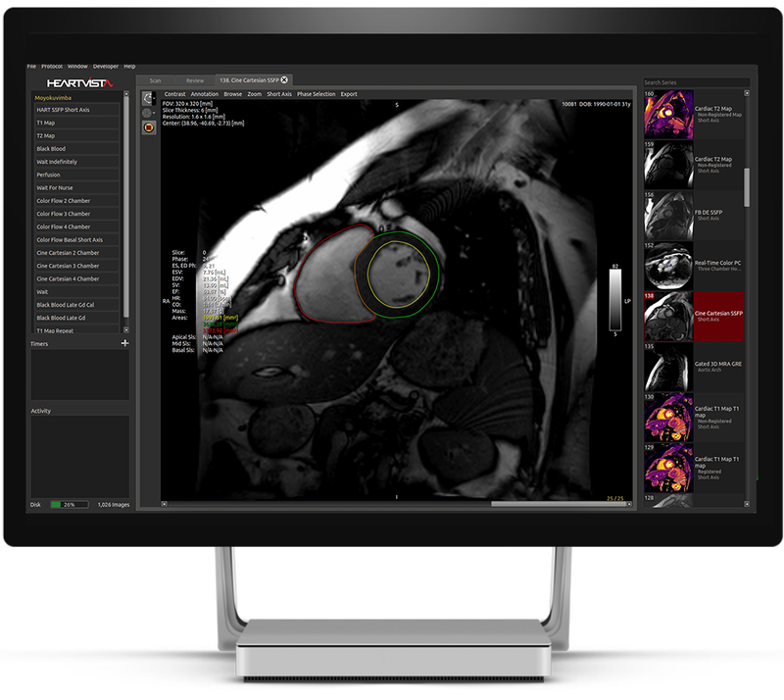Open series 152 Real-Time Color PC thumbnail
This screenshot has height=700, width=784.
[668, 267]
